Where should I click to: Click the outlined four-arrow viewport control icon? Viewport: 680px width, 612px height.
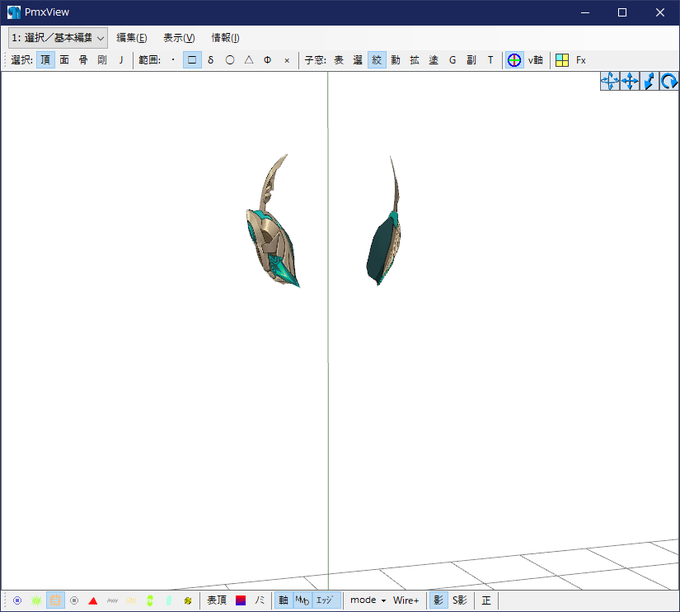(x=610, y=81)
